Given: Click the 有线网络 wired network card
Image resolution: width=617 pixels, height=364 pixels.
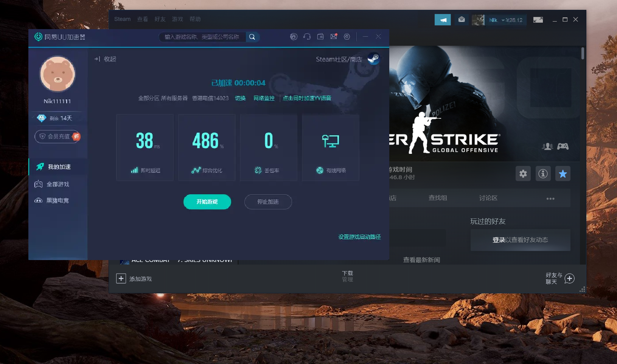Looking at the screenshot, I should (331, 147).
